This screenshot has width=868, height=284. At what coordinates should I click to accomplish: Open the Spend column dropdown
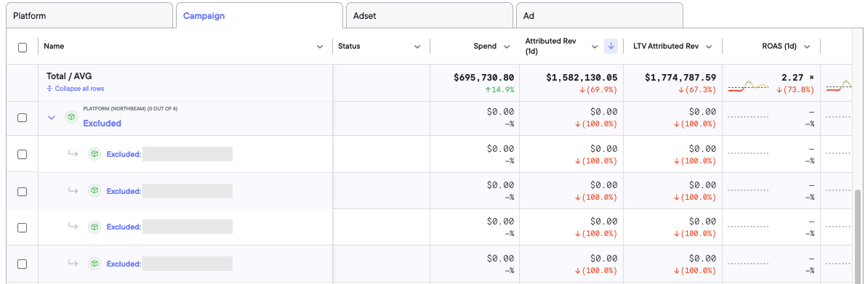(x=507, y=47)
